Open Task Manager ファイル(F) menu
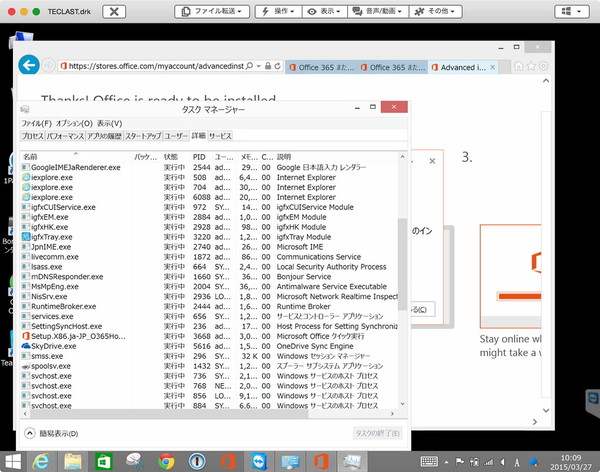 tap(36, 123)
